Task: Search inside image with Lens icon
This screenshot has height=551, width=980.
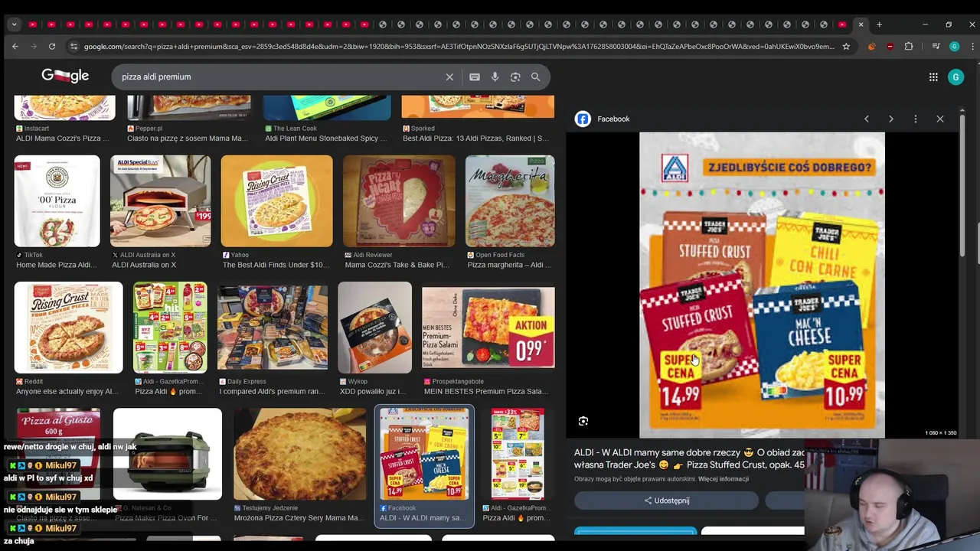Action: [x=583, y=421]
